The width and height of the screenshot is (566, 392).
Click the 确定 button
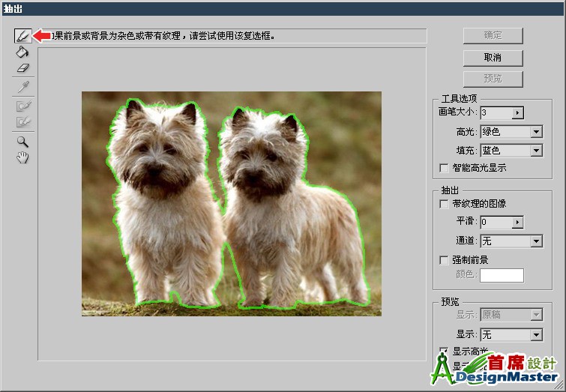pos(493,36)
